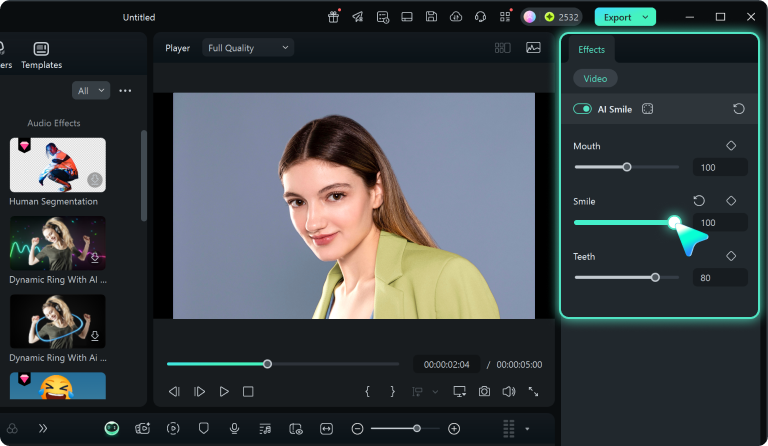The image size is (768, 446).
Task: Zoom in timeline with plus button
Action: point(454,429)
